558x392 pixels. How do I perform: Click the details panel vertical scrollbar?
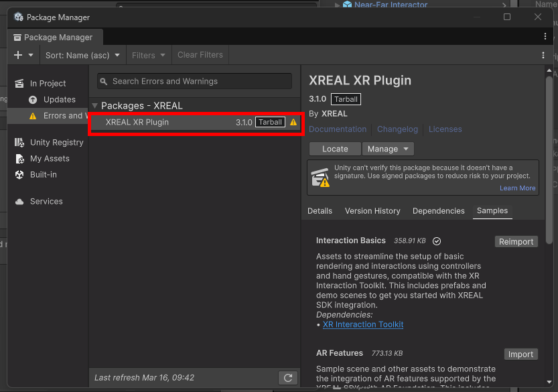(549, 160)
